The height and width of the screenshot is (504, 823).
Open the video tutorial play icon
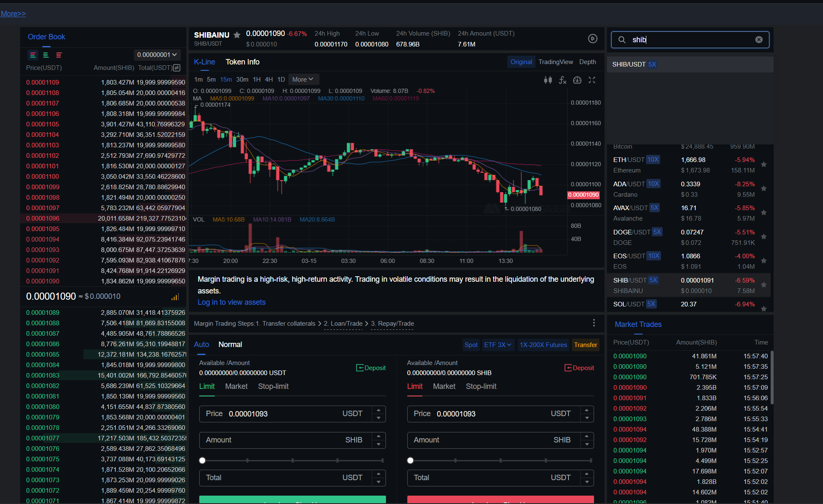tap(592, 39)
